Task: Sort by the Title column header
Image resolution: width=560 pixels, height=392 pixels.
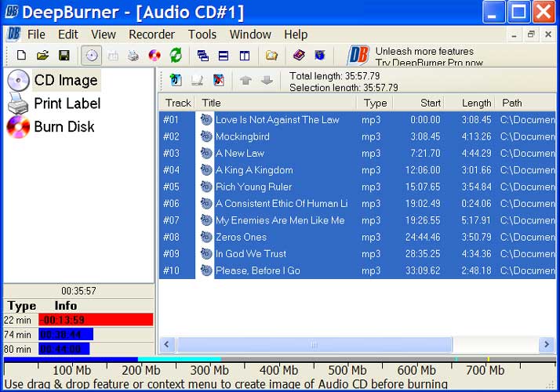Action: (x=276, y=103)
